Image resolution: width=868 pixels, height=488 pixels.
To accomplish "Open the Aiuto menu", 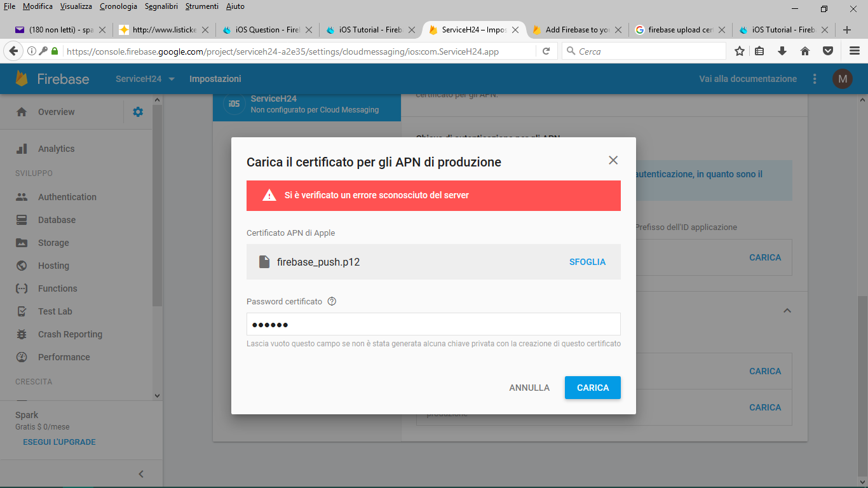I will tap(235, 6).
